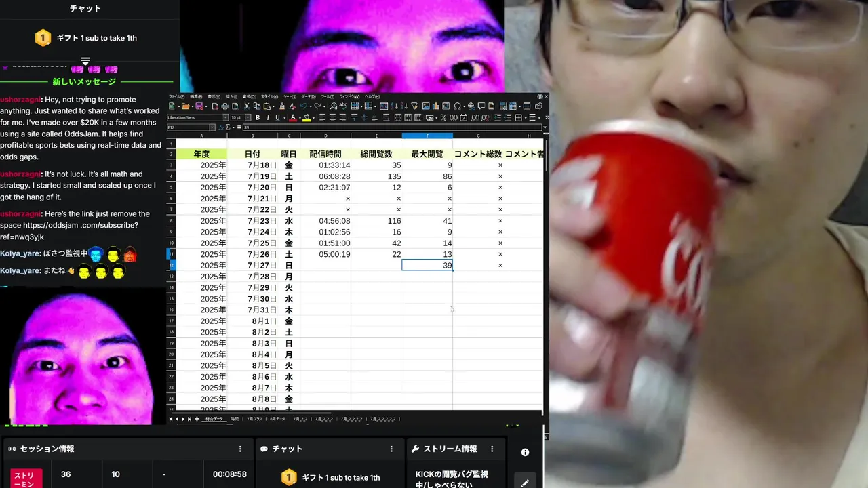Run the spelling check abc icon
868x488 pixels.
[344, 106]
